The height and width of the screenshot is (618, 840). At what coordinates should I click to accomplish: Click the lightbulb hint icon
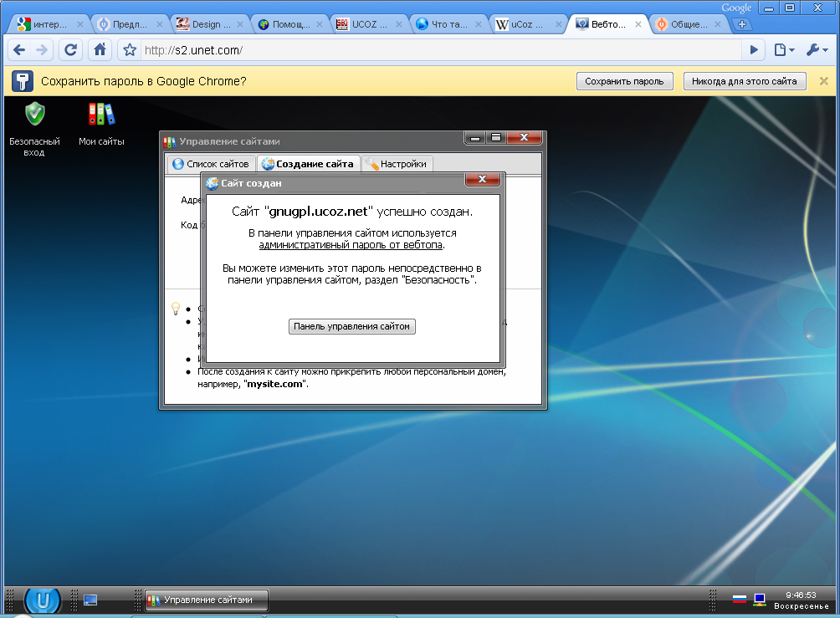click(175, 309)
